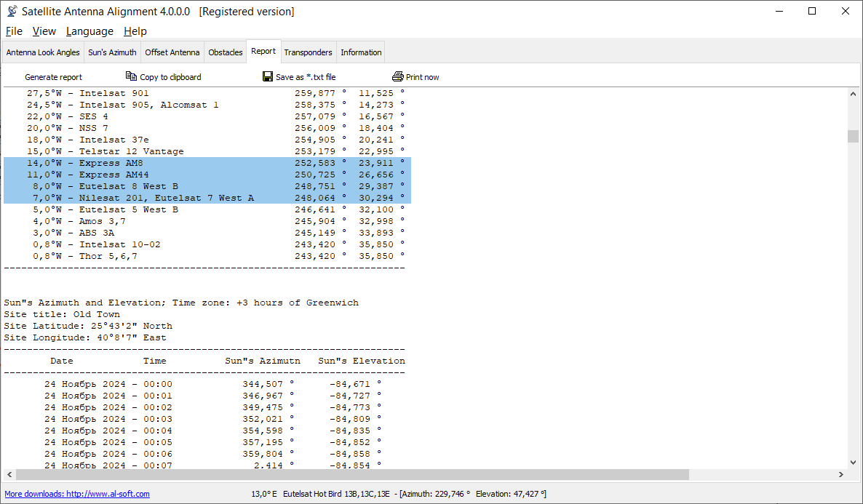Open the File menu
863x504 pixels.
[x=14, y=31]
